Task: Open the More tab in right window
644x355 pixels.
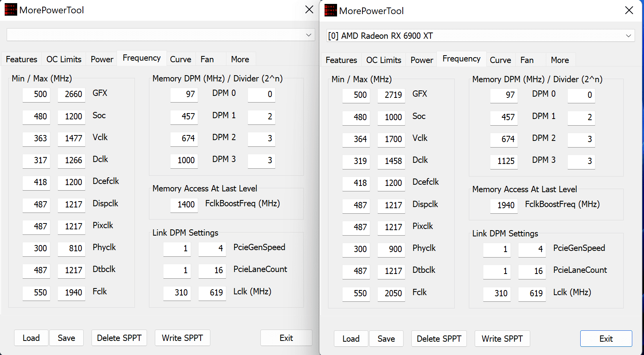Action: [x=560, y=60]
